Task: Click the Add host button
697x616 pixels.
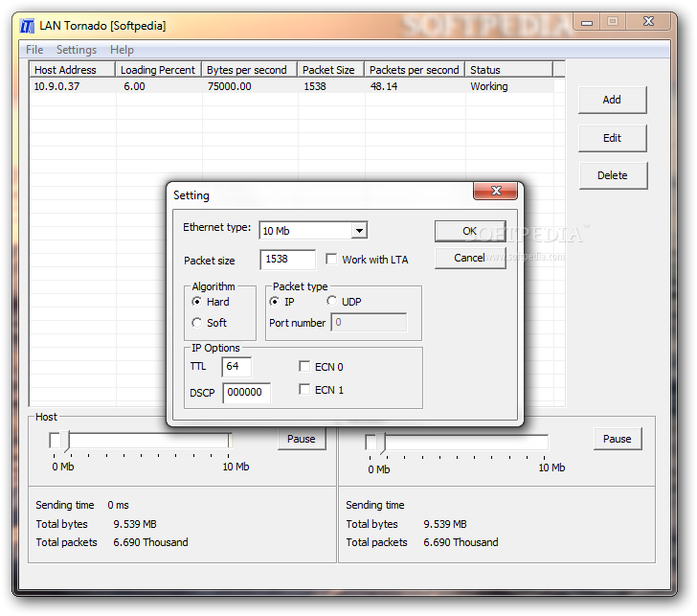Action: (612, 100)
